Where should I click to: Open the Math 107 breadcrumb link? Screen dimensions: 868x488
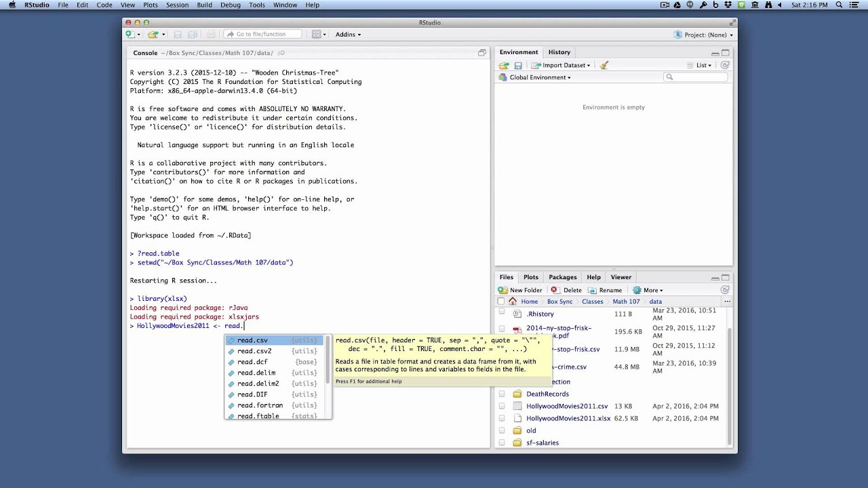pos(626,302)
